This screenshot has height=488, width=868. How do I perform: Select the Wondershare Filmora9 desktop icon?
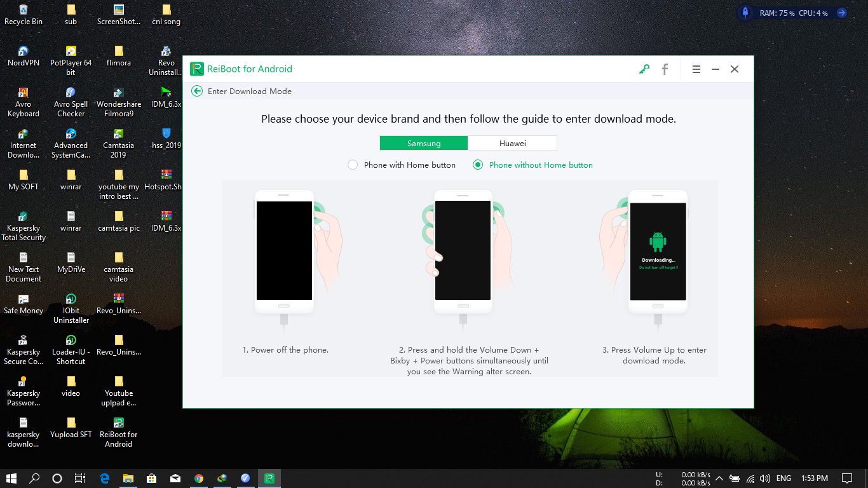tap(119, 102)
